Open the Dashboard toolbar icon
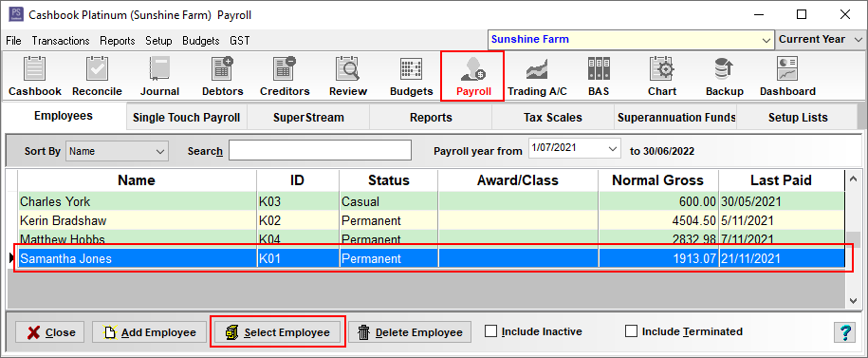This screenshot has width=868, height=358. 787,77
